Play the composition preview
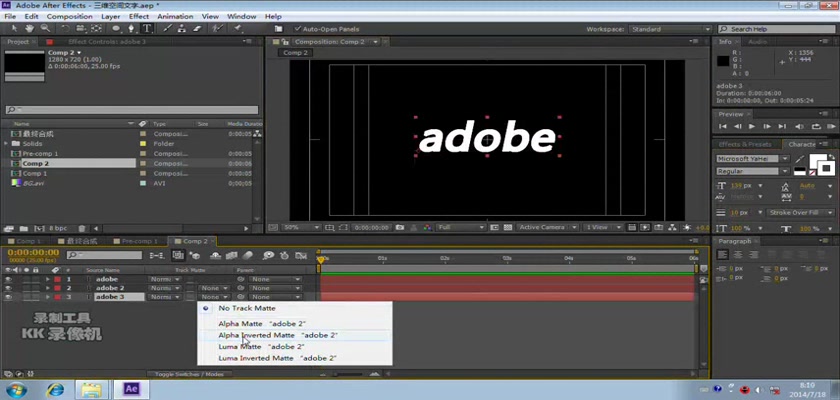The width and height of the screenshot is (840, 400). click(x=752, y=126)
